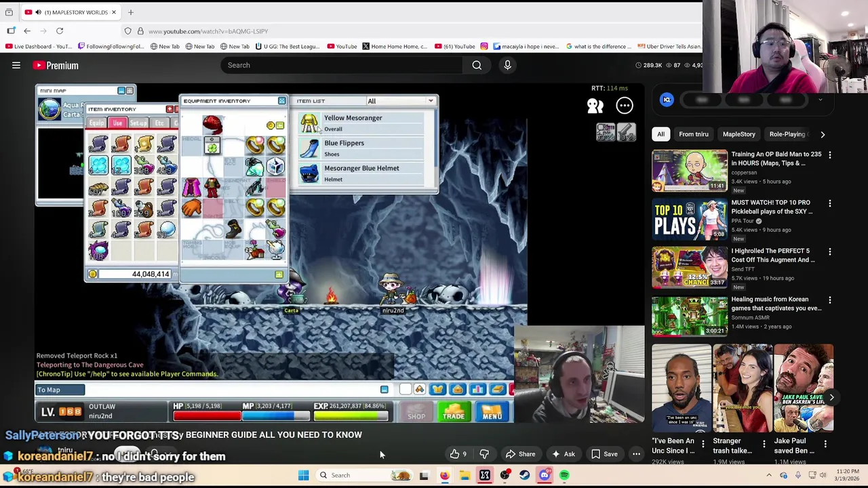
Task: Toggle the small yellow arrow in equipment
Action: 279,125
